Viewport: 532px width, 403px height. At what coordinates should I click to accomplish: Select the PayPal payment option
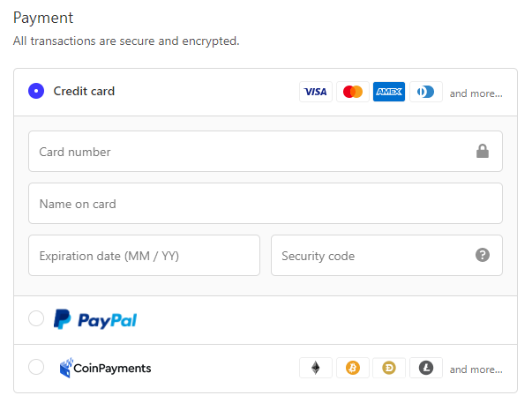[x=36, y=319]
